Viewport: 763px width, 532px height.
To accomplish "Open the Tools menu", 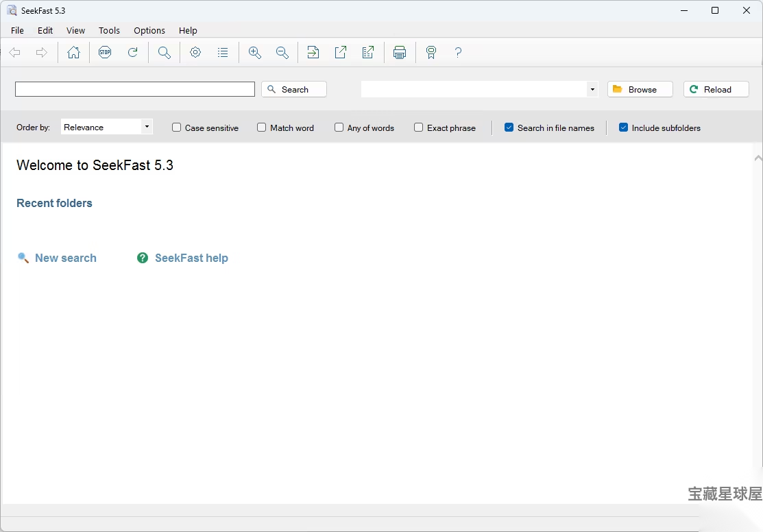I will pyautogui.click(x=109, y=30).
